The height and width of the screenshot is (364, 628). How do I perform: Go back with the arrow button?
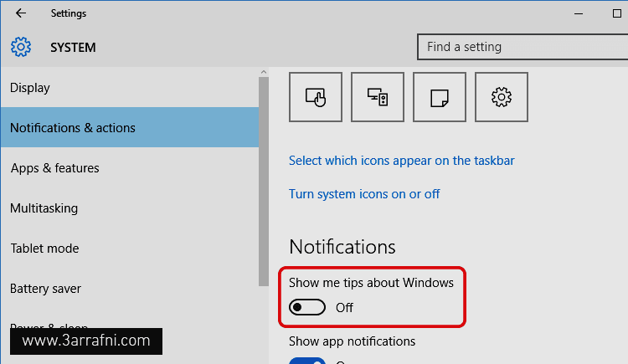(x=21, y=13)
